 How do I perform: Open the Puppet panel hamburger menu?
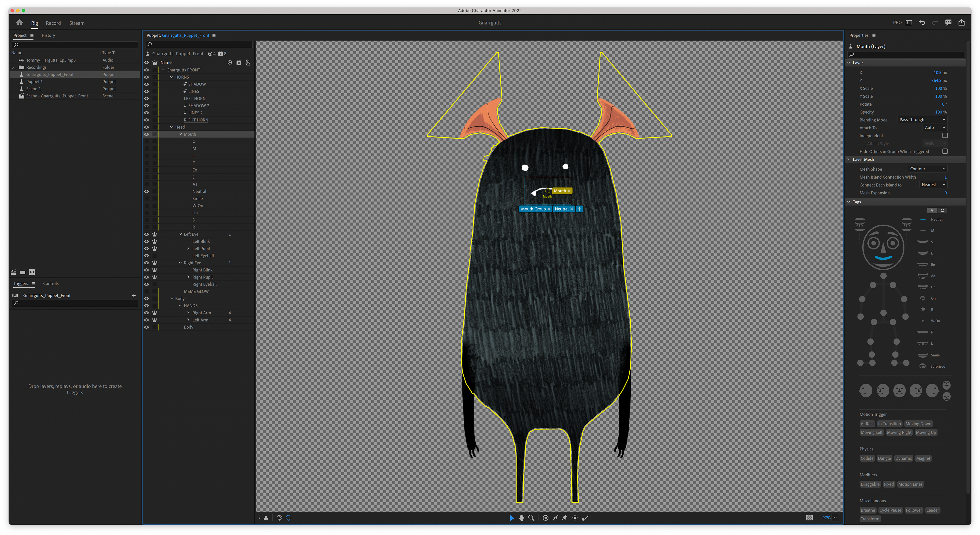coord(214,35)
